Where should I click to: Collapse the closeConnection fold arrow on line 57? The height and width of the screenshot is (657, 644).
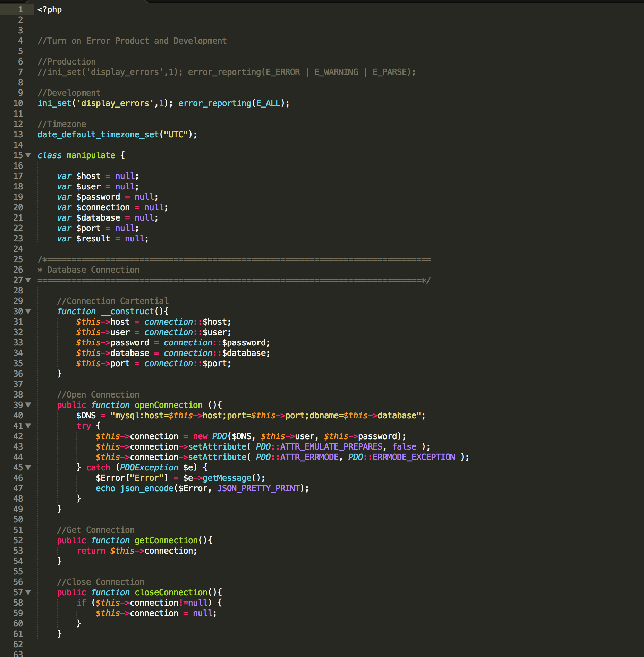click(28, 592)
